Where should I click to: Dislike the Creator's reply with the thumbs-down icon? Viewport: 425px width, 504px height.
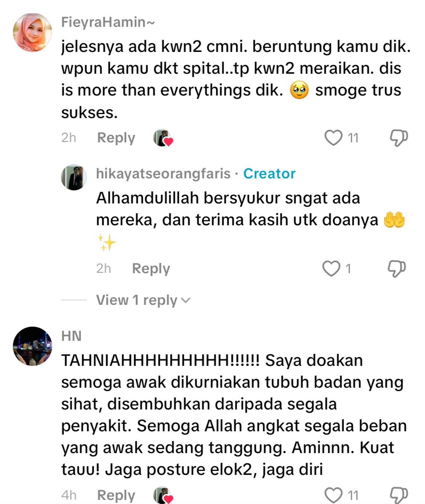click(397, 269)
